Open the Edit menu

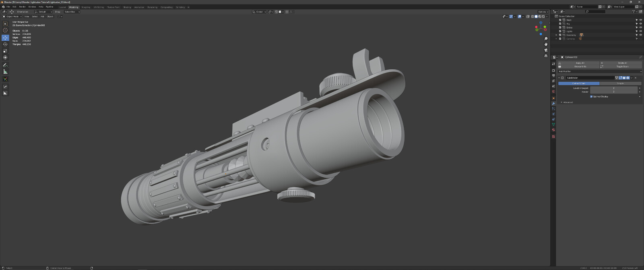14,7
